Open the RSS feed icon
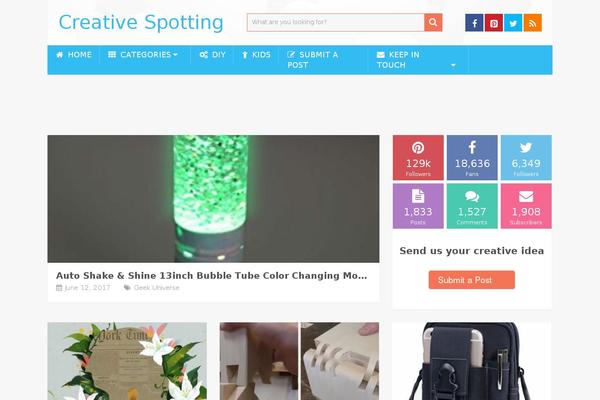 coord(533,23)
